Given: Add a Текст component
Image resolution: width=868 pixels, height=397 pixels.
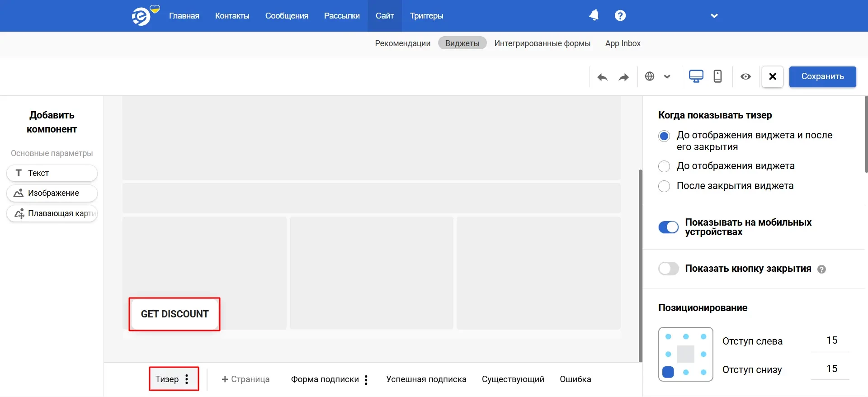Looking at the screenshot, I should pyautogui.click(x=52, y=173).
